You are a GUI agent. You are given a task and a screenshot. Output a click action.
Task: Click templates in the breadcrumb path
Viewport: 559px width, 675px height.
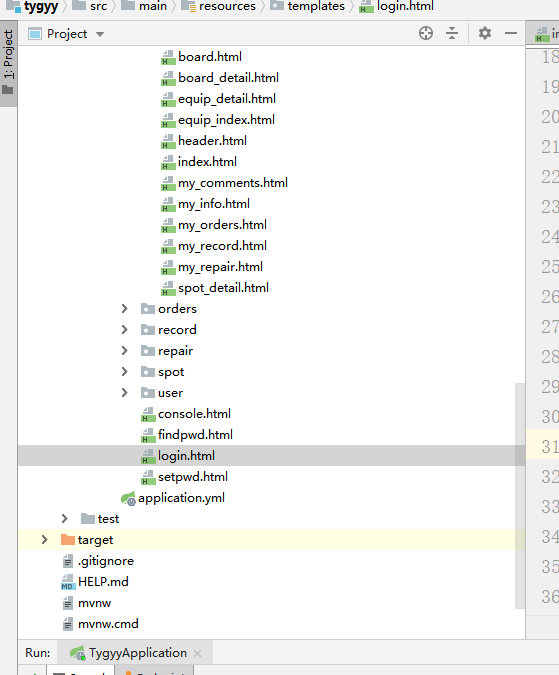point(316,6)
